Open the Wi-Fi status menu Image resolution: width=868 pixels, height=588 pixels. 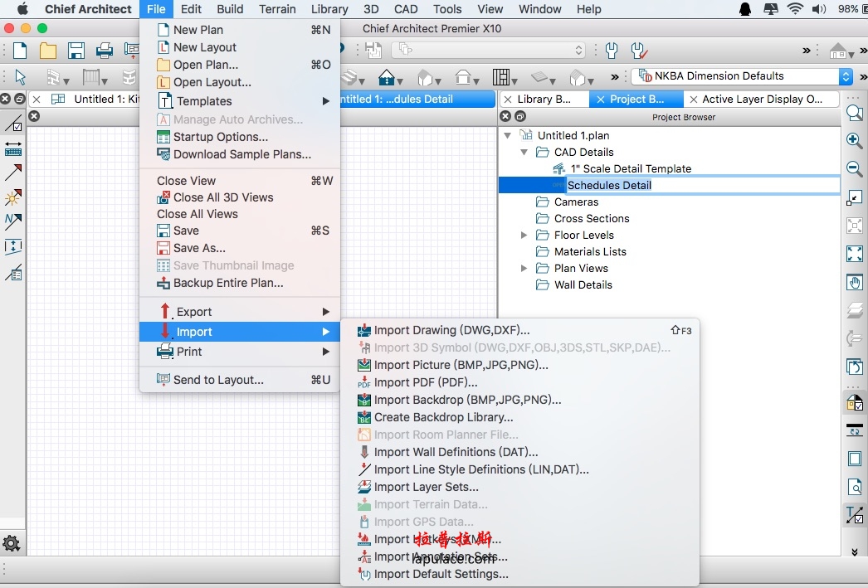(795, 9)
